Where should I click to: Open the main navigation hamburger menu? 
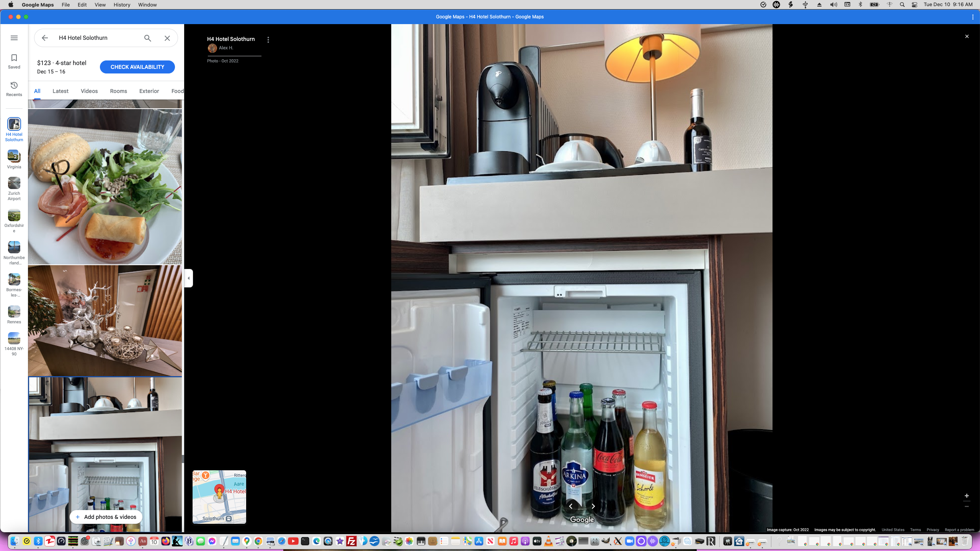[x=14, y=38]
